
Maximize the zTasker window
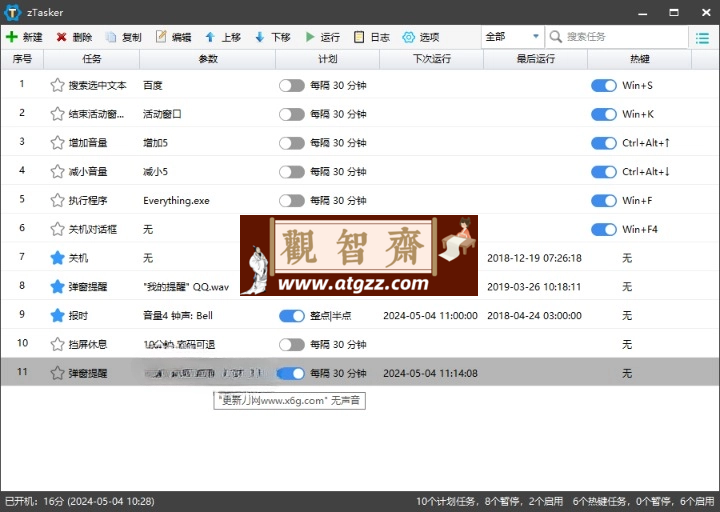(674, 13)
